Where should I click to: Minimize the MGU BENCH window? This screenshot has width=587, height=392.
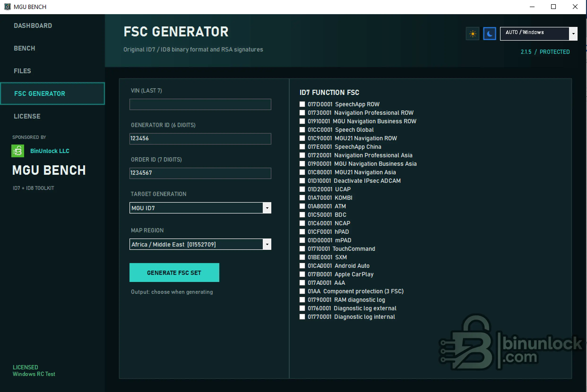[x=532, y=7]
